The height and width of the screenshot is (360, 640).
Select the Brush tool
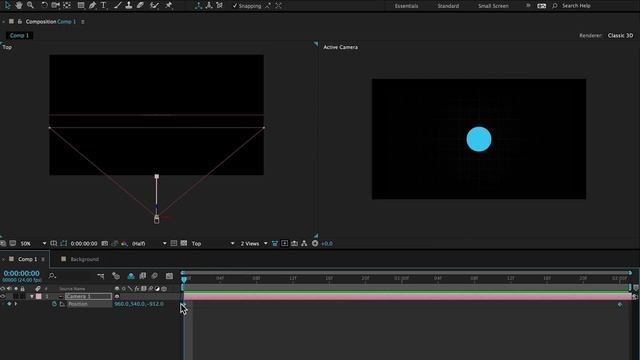tap(118, 5)
